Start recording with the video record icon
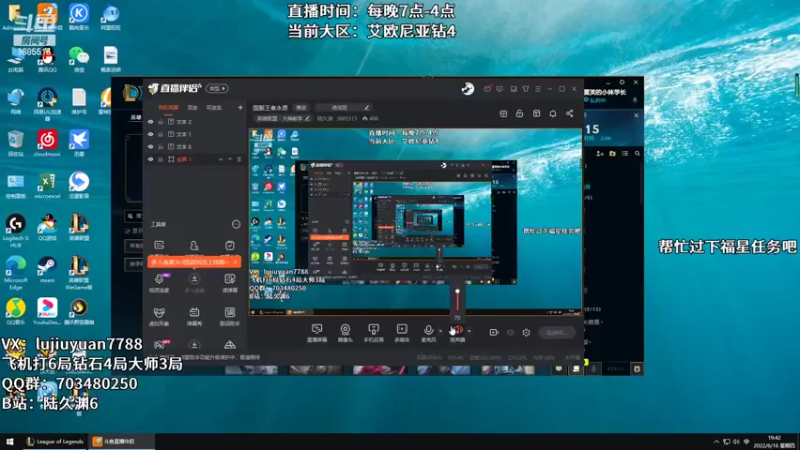 [x=493, y=333]
